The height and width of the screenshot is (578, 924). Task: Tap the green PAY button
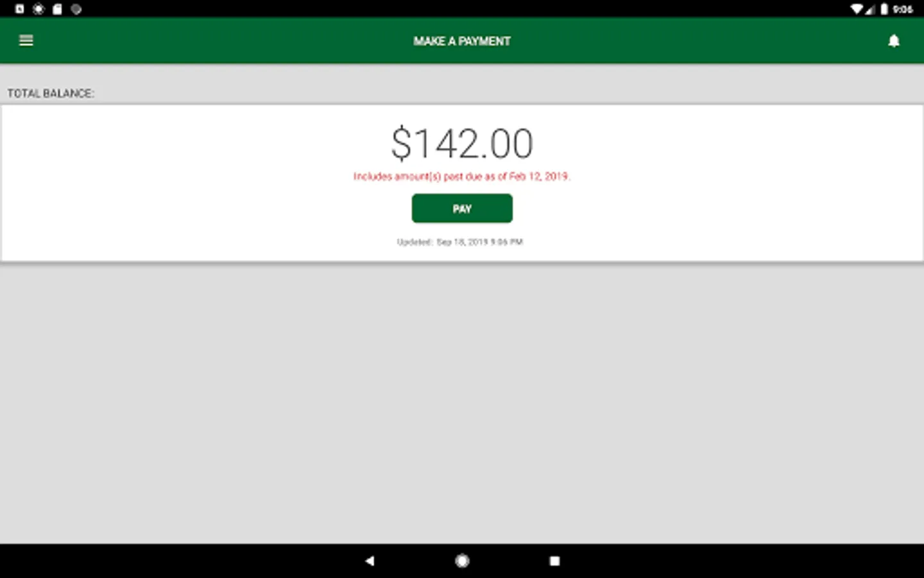pos(462,208)
